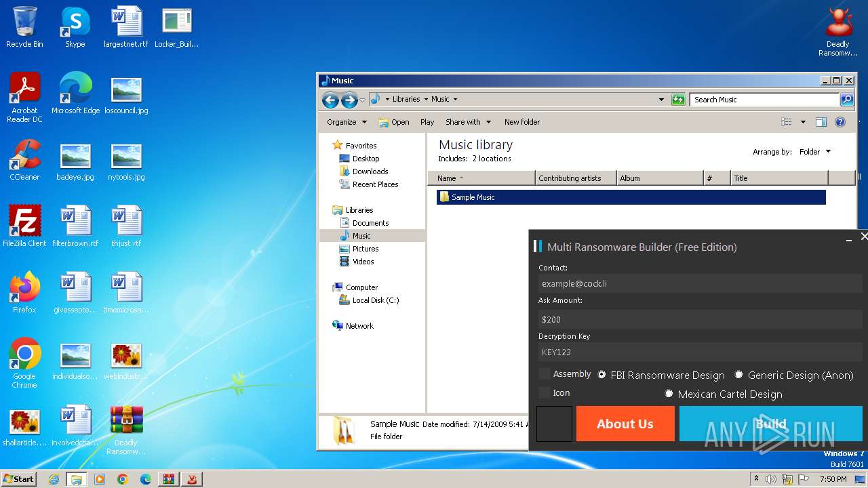Open the Microsoft Edge desktop shortcut
Image resolution: width=868 pixels, height=488 pixels.
click(75, 94)
